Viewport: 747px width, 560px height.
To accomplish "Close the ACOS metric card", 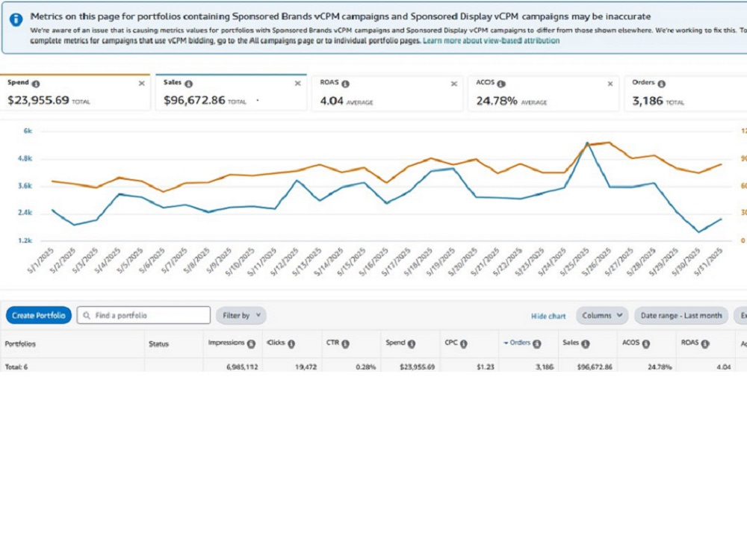I will 610,84.
